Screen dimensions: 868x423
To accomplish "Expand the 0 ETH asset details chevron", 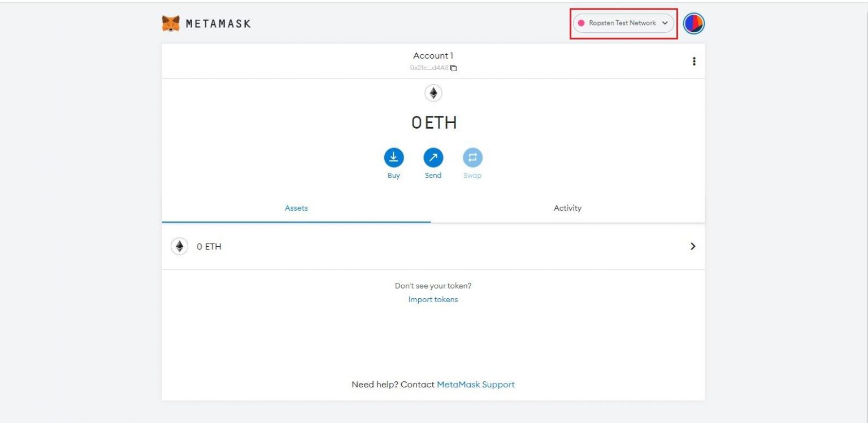I will tap(693, 246).
